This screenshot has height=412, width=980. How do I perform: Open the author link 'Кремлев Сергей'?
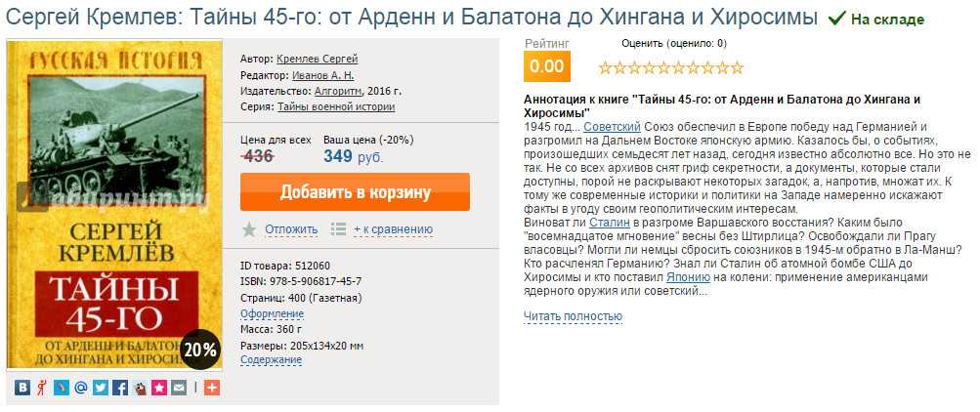pos(317,59)
